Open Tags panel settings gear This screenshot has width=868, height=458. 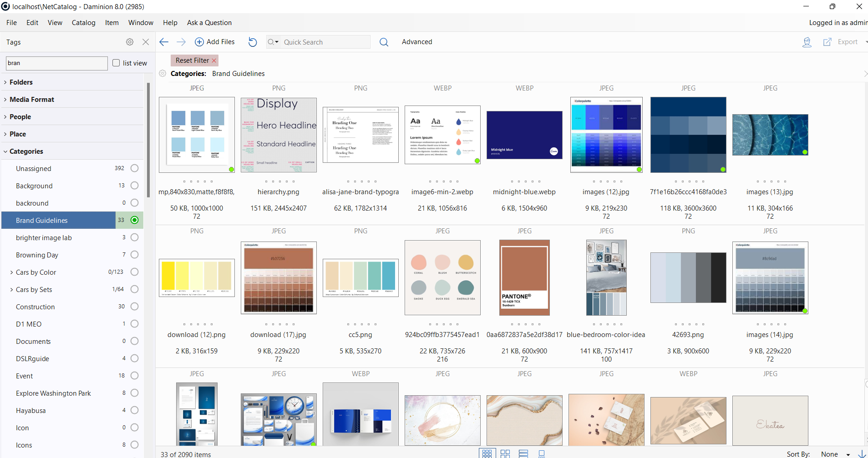point(130,42)
